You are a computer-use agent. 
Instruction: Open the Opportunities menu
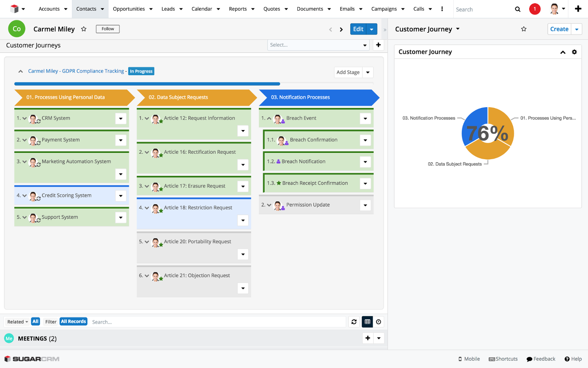click(129, 9)
